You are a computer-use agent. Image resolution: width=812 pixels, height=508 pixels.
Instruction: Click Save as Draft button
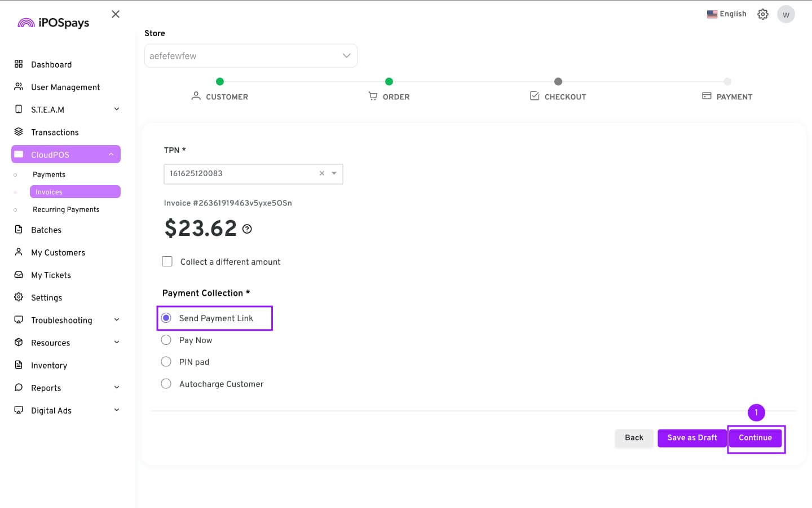click(x=692, y=438)
